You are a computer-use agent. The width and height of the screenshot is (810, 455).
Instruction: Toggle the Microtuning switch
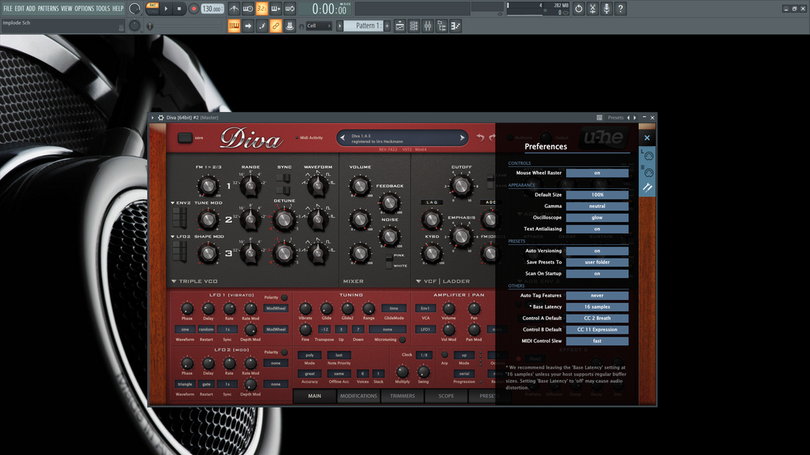(402, 340)
